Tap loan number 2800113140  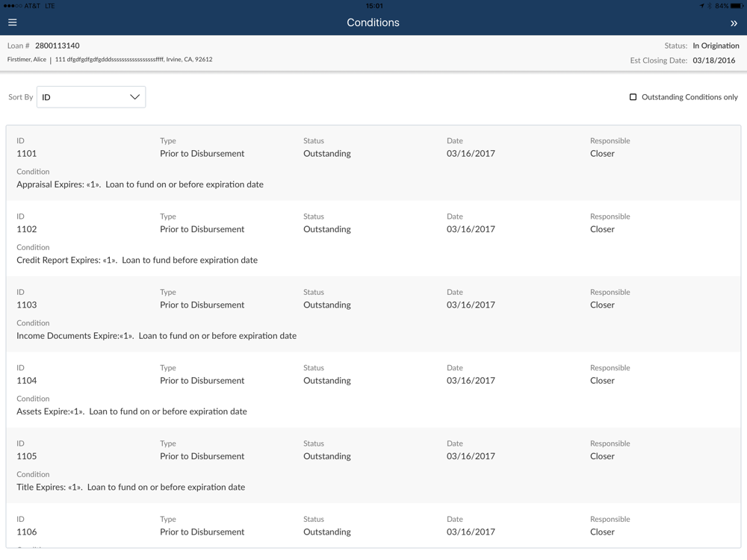point(58,46)
